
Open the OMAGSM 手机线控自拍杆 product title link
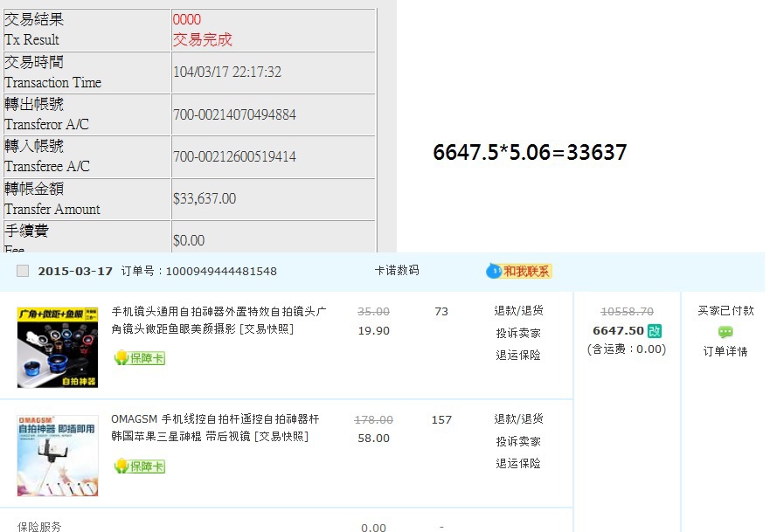215,428
